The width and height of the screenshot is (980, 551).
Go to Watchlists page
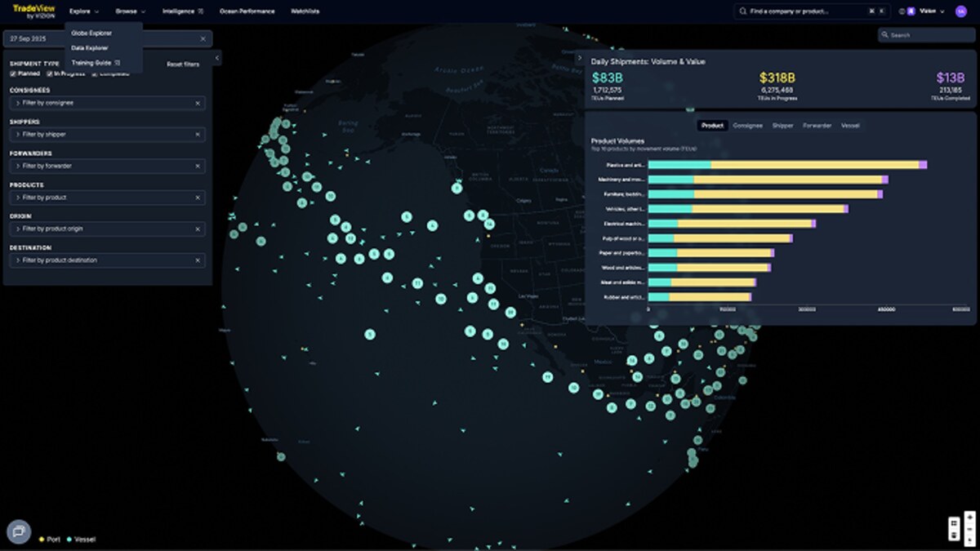point(305,11)
